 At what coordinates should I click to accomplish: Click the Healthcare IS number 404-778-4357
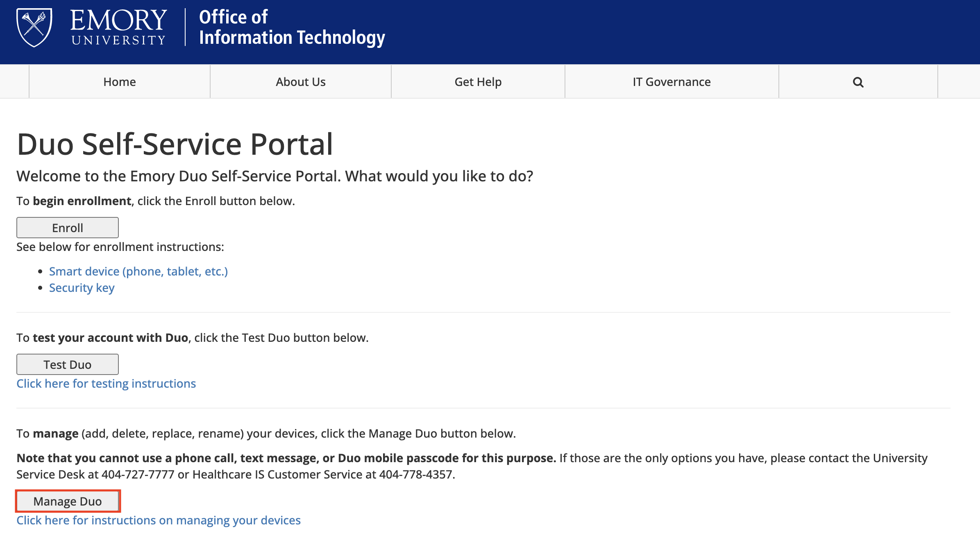pos(415,474)
